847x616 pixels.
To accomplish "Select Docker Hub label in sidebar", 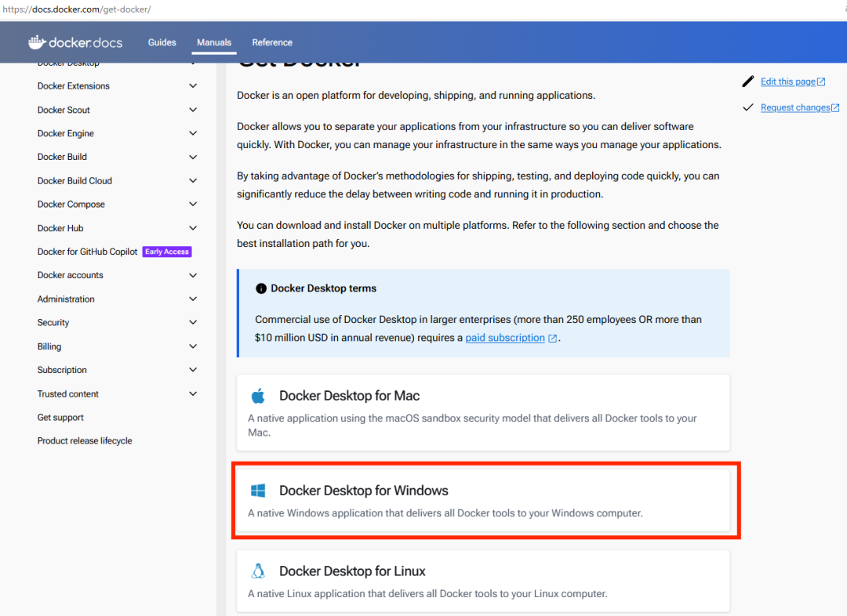I will coord(60,228).
